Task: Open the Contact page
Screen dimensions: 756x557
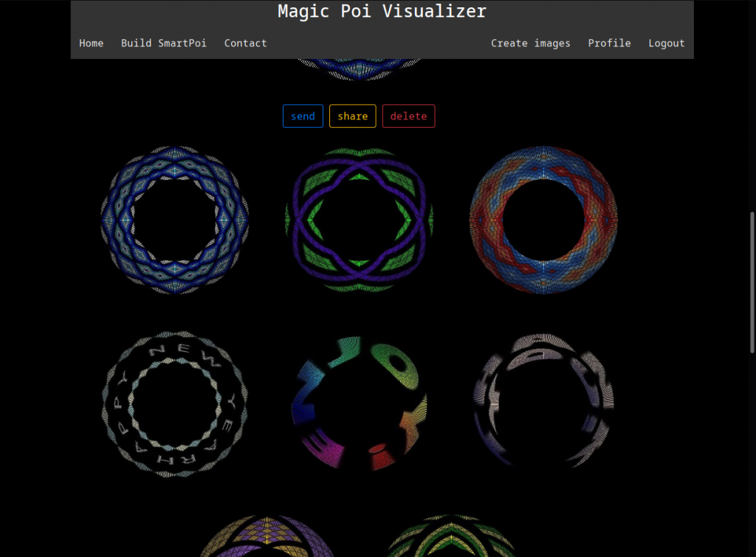Action: coord(245,44)
